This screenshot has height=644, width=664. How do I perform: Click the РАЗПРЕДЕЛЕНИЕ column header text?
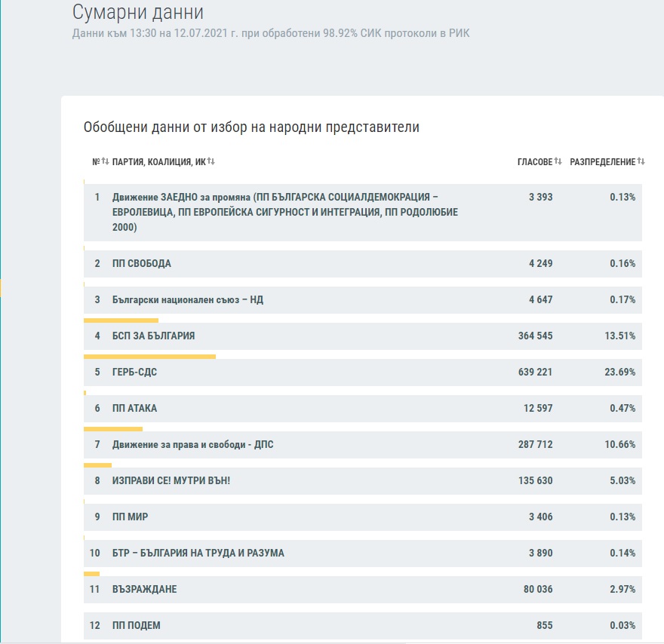tap(602, 162)
